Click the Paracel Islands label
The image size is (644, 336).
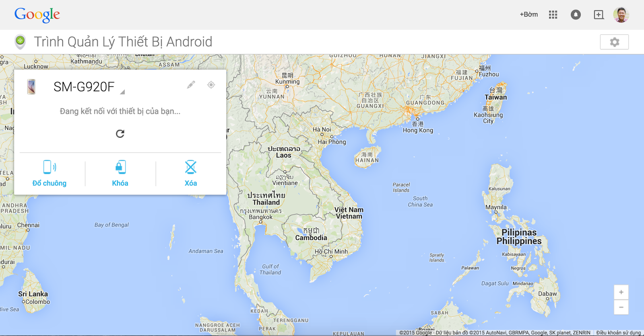click(x=401, y=188)
